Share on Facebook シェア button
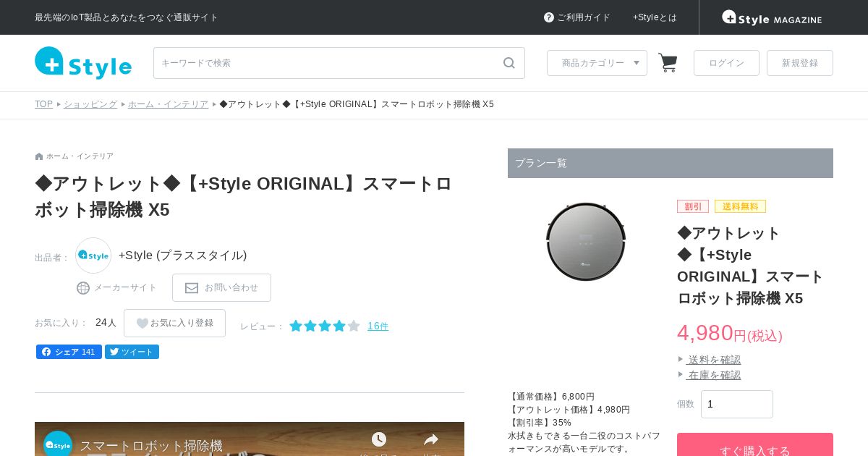 point(69,352)
